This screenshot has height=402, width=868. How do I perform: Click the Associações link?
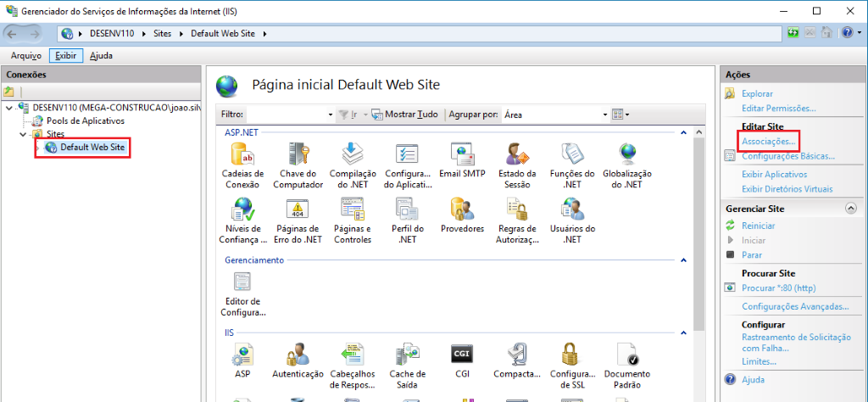pyautogui.click(x=768, y=141)
